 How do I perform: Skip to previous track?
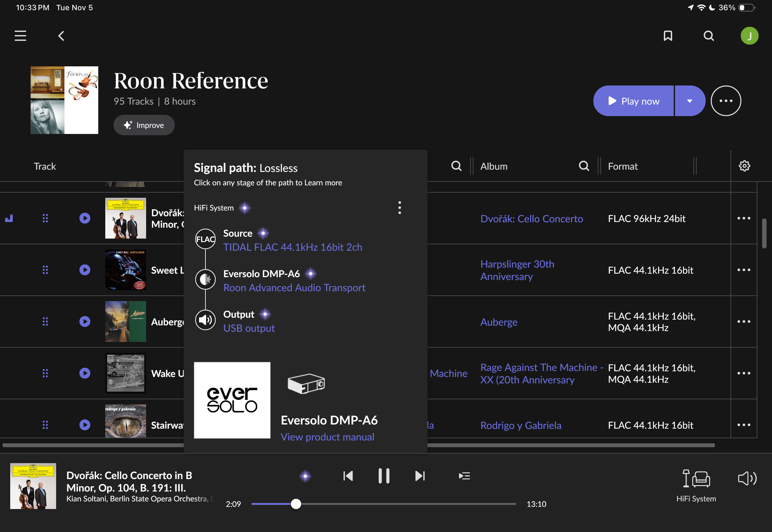pos(348,476)
